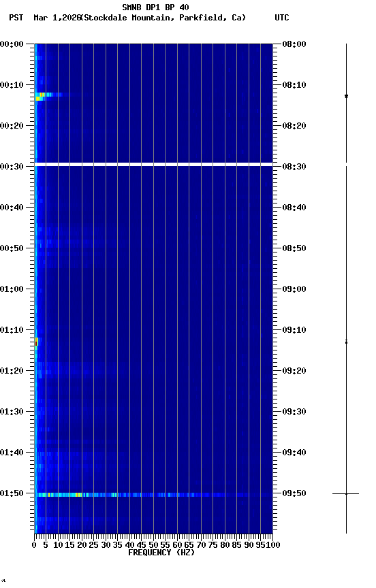Click the 08:10 UTC time label
Image resolution: width=376 pixels, height=588 pixels.
294,85
